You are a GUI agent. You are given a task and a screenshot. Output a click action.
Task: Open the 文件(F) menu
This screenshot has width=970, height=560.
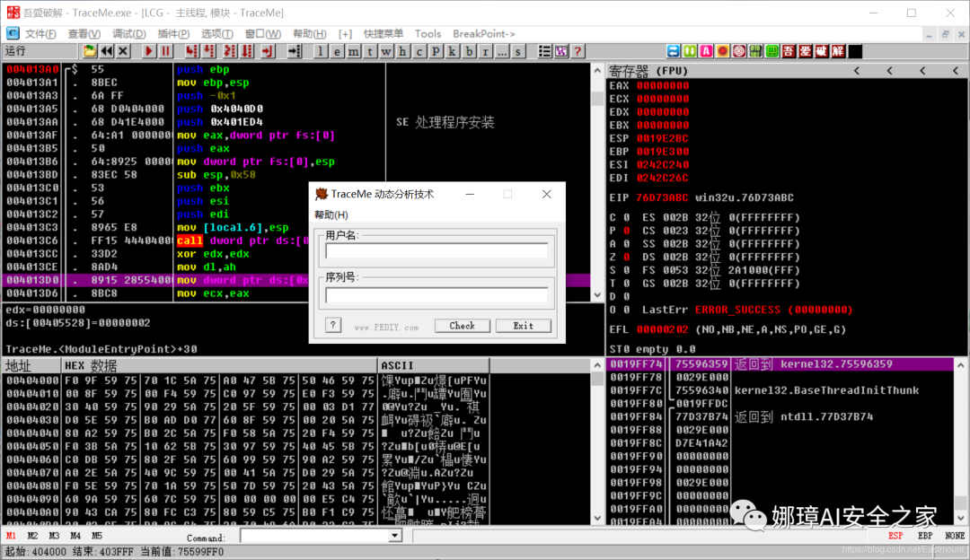(40, 34)
